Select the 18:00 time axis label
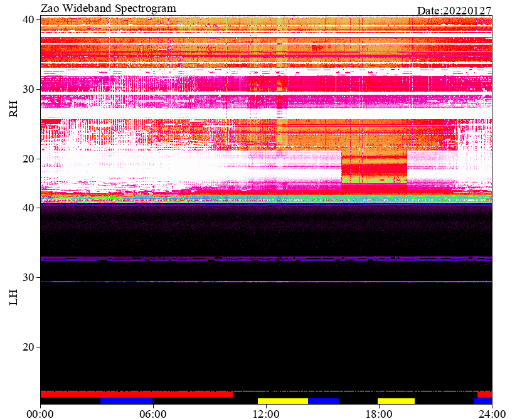The width and height of the screenshot is (532, 419). click(379, 414)
